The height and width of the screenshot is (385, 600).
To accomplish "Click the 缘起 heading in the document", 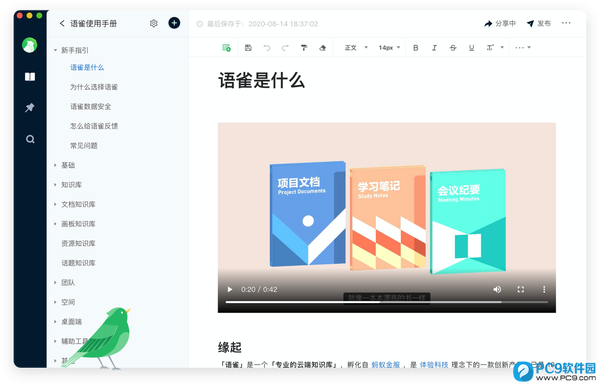I will [230, 347].
